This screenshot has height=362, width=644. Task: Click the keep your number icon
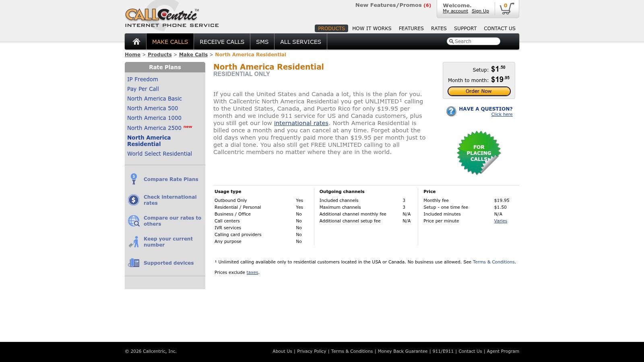(134, 242)
